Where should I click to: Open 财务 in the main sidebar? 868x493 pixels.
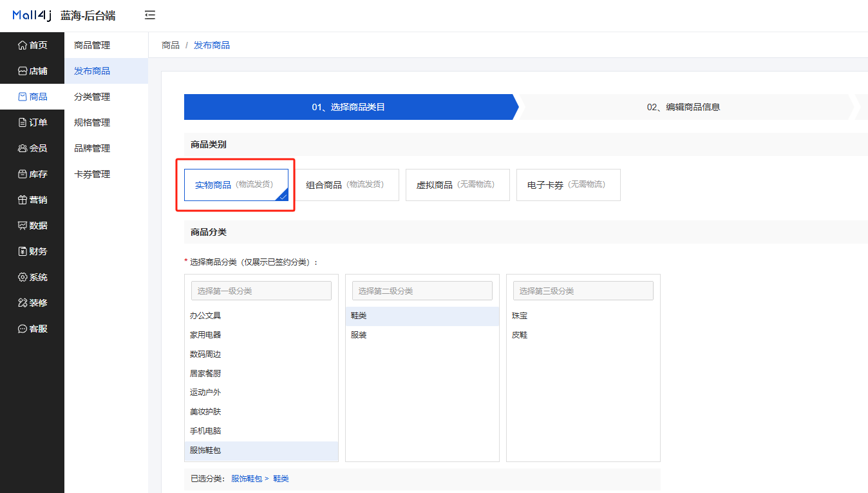[x=32, y=251]
